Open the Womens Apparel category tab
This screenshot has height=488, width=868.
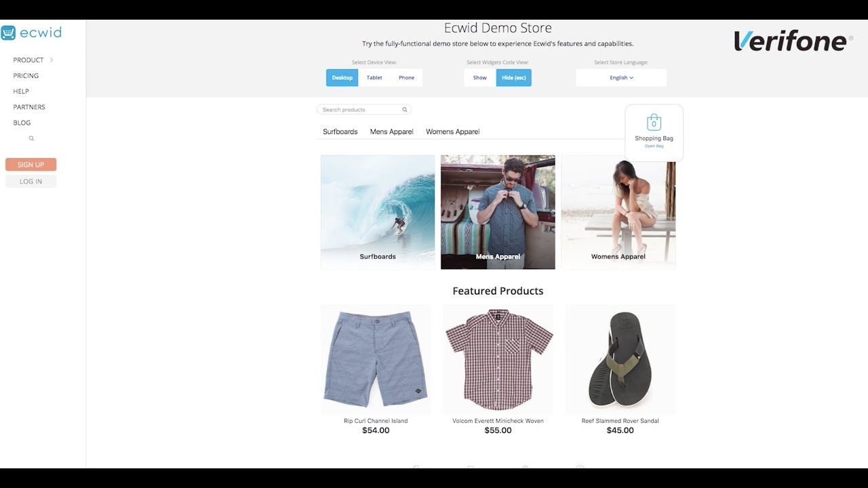[453, 131]
